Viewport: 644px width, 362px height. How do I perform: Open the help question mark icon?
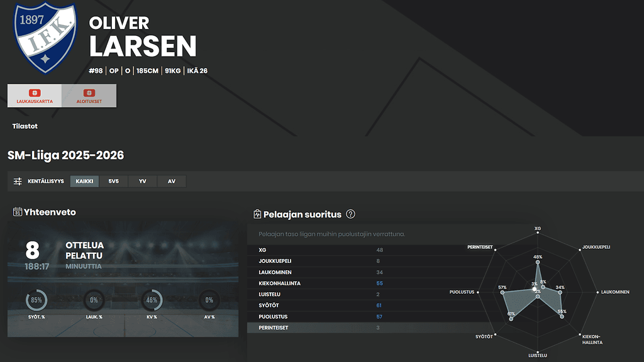click(x=352, y=214)
